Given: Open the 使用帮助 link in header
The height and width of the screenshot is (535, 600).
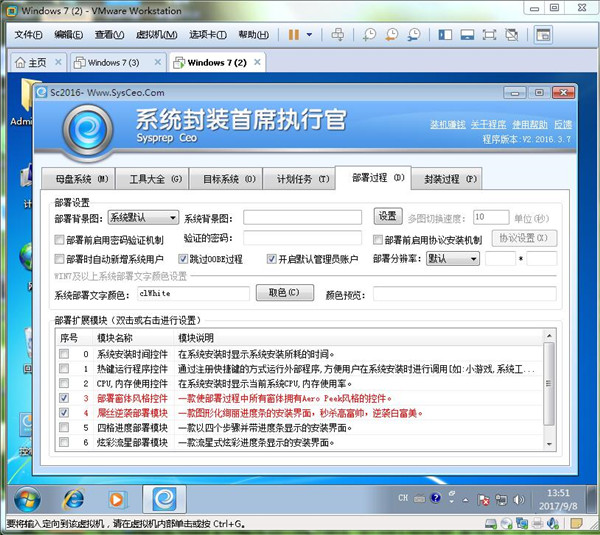Looking at the screenshot, I should tap(530, 124).
